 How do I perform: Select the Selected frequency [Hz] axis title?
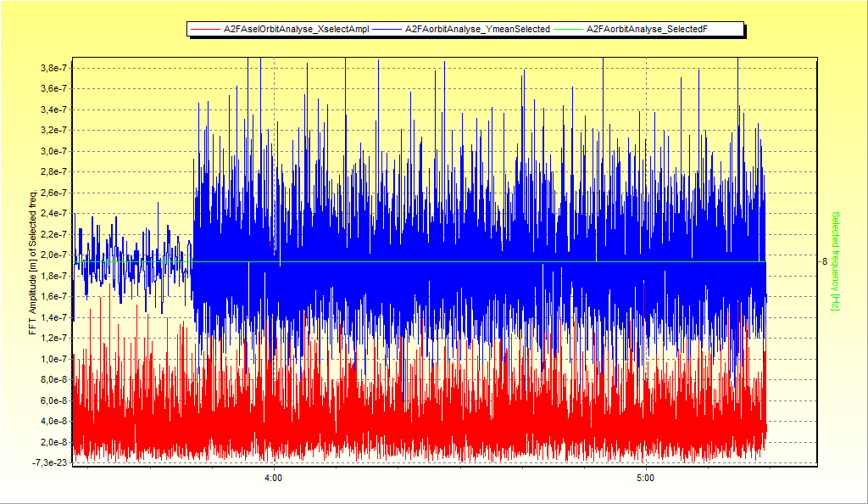836,261
